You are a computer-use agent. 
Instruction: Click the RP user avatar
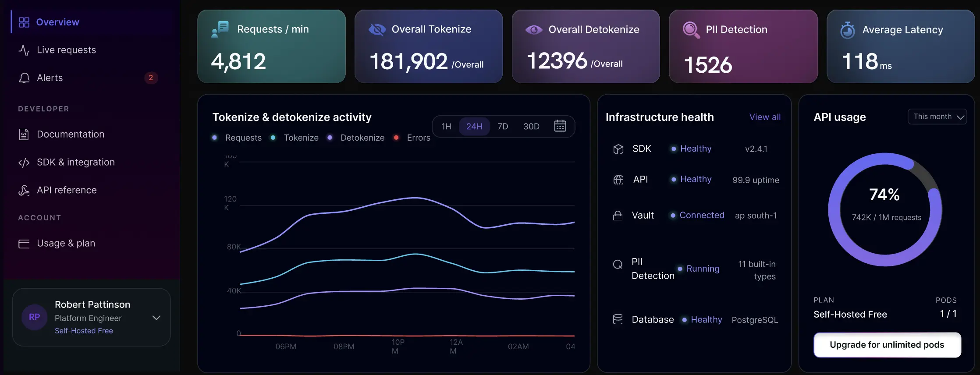click(35, 317)
